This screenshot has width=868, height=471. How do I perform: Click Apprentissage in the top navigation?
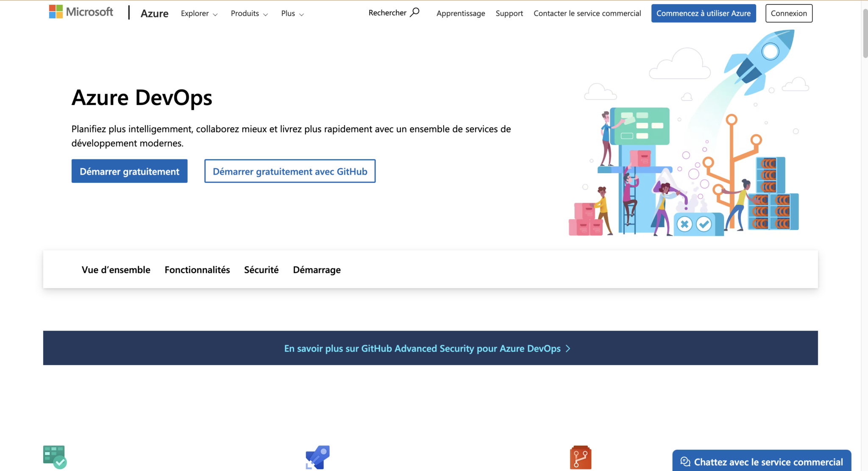(x=460, y=13)
